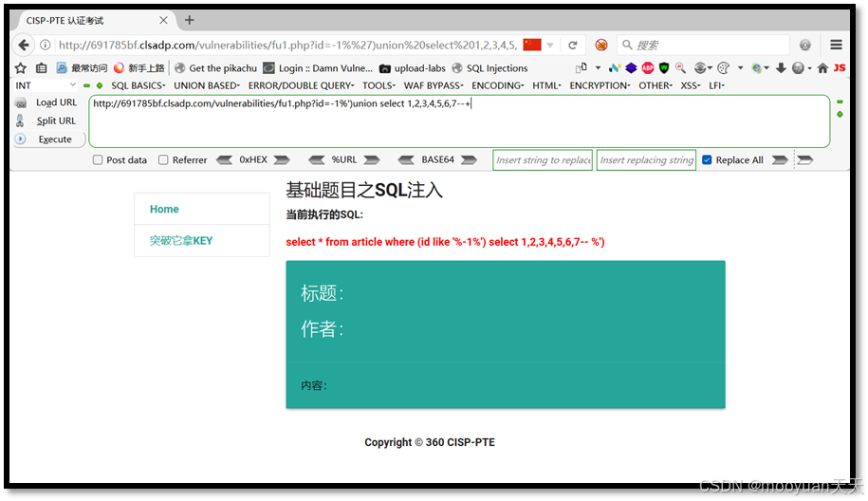Expand the UNION BASED menu
This screenshot has width=868, height=501.
(x=207, y=85)
